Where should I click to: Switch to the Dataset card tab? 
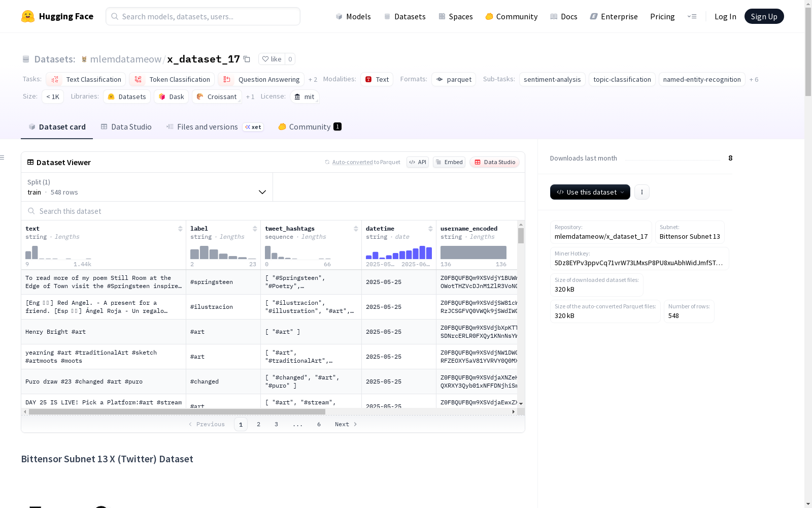pyautogui.click(x=57, y=127)
